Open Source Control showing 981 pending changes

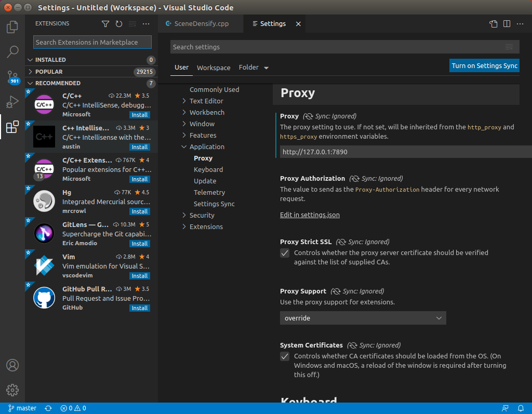point(12,77)
